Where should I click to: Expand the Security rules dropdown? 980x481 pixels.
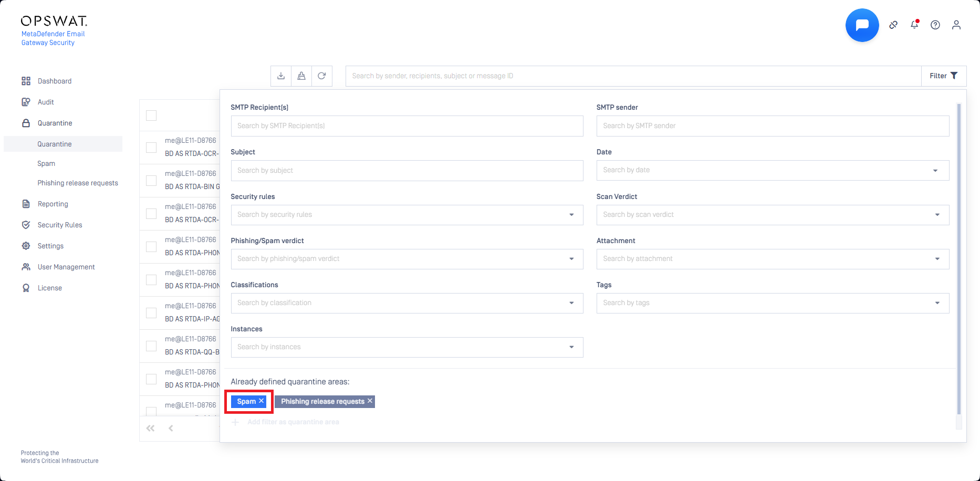(571, 215)
